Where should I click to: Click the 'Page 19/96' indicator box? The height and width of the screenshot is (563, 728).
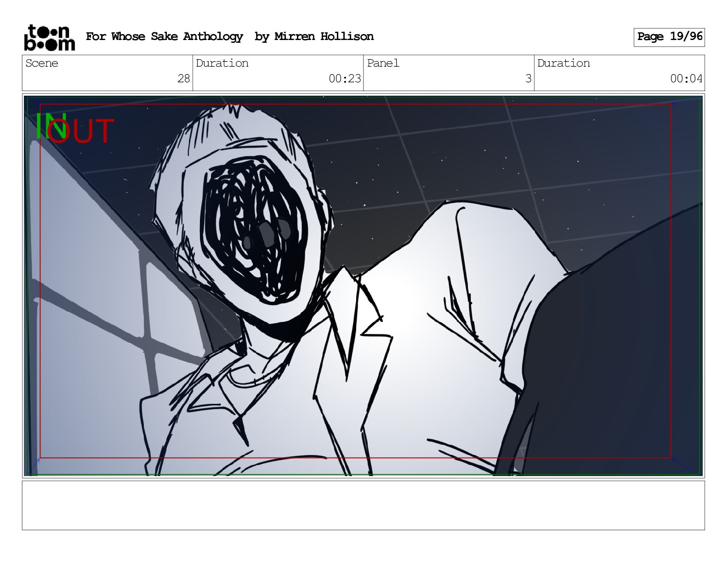tap(669, 37)
